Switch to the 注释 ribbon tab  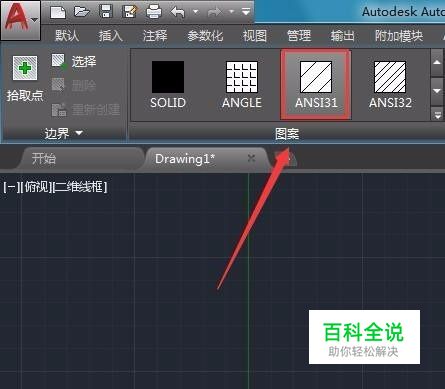[x=155, y=35]
